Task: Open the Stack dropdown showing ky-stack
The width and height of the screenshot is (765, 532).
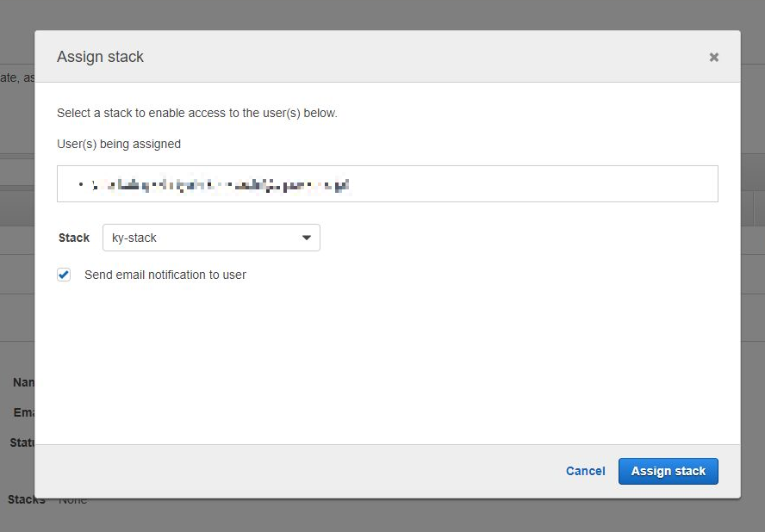Action: tap(211, 238)
